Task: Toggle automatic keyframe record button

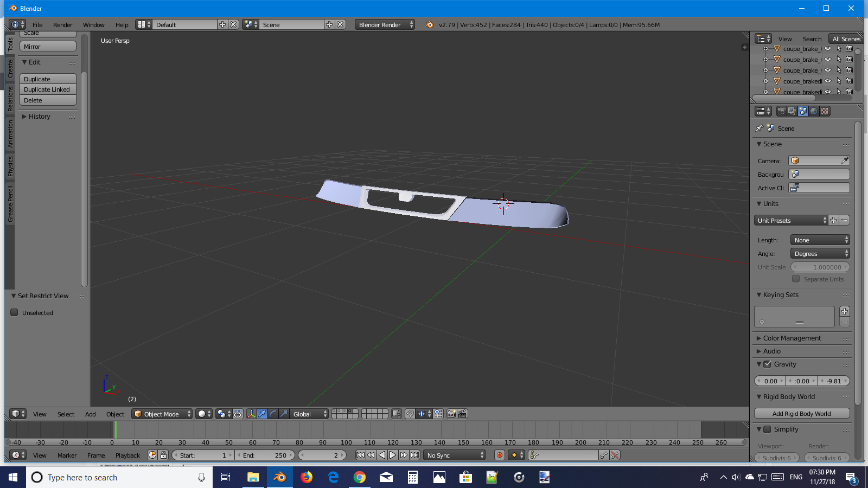Action: click(x=500, y=455)
